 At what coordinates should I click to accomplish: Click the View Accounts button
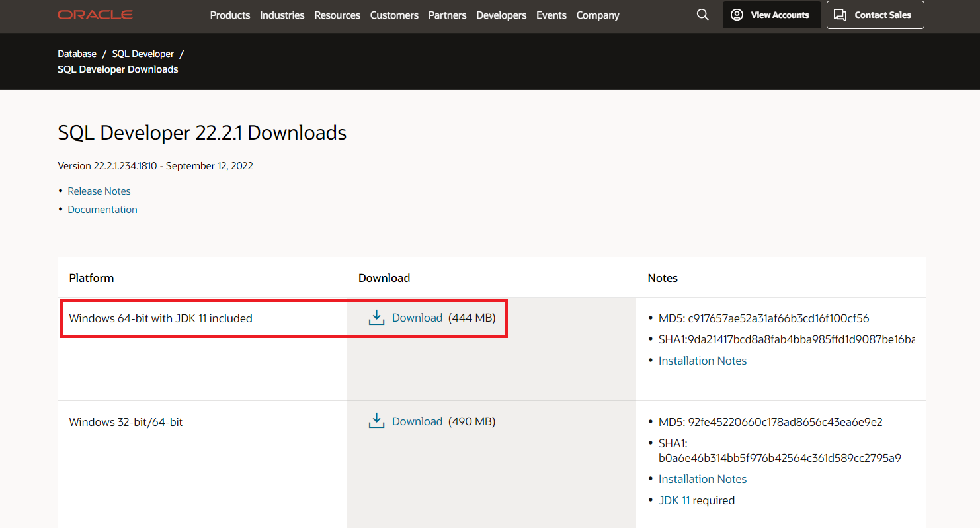coord(772,15)
